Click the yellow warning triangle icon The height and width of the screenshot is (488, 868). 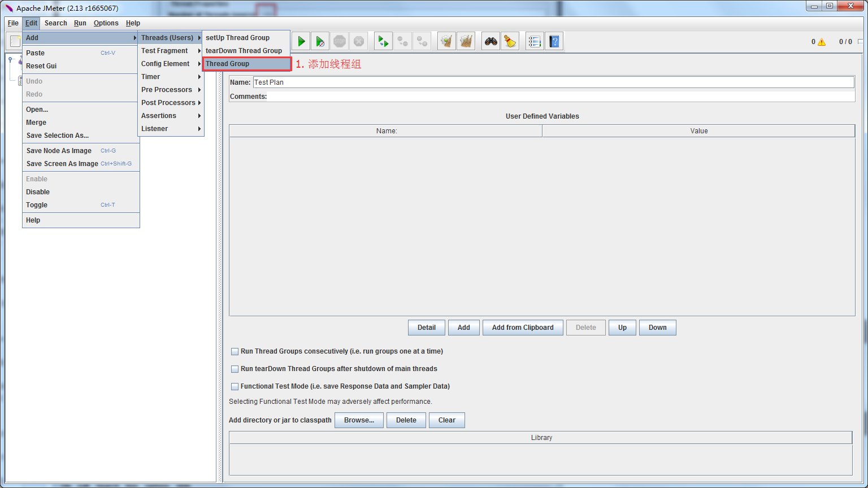tap(822, 42)
